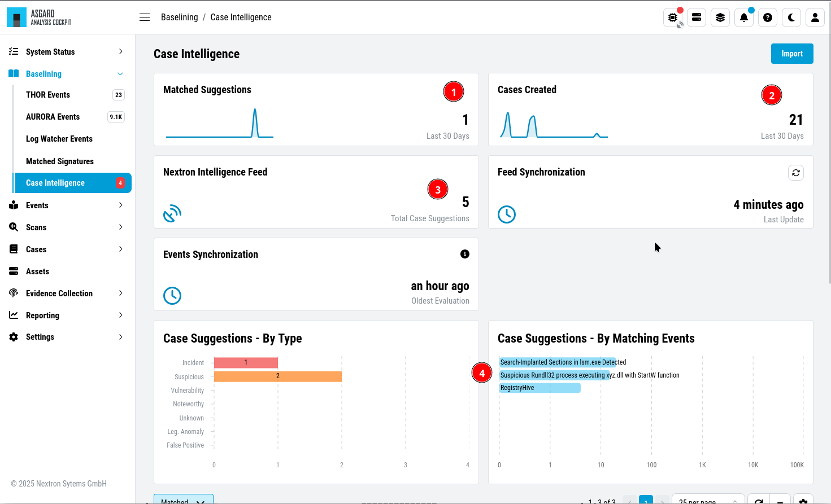Viewport: 831px width, 504px height.
Task: Expand the System Status chevron
Action: (120, 51)
